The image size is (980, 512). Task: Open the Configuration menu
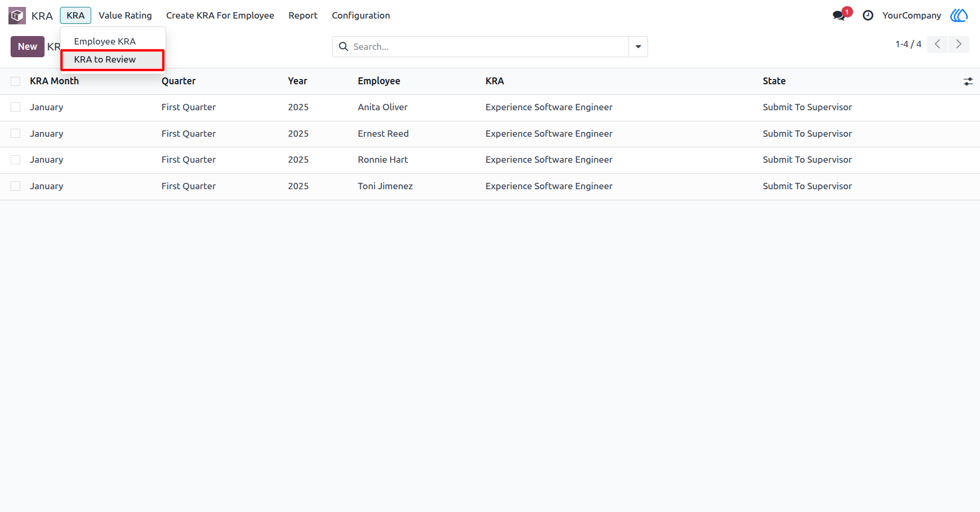(361, 15)
